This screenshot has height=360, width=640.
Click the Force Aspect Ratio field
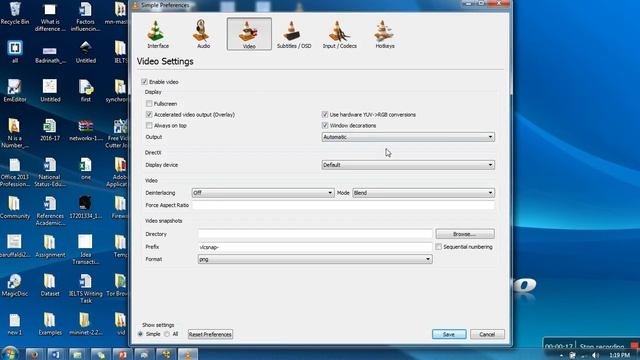343,205
